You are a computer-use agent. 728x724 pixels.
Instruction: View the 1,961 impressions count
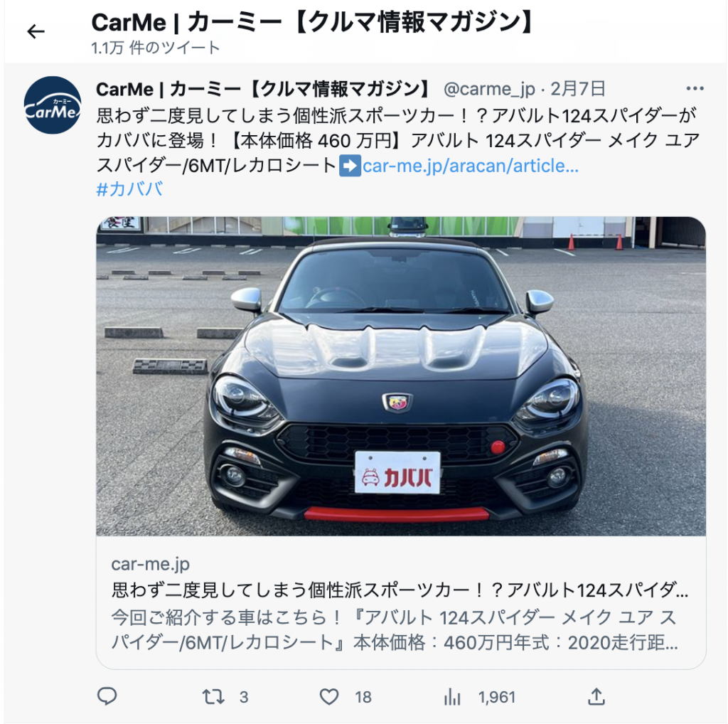[497, 697]
